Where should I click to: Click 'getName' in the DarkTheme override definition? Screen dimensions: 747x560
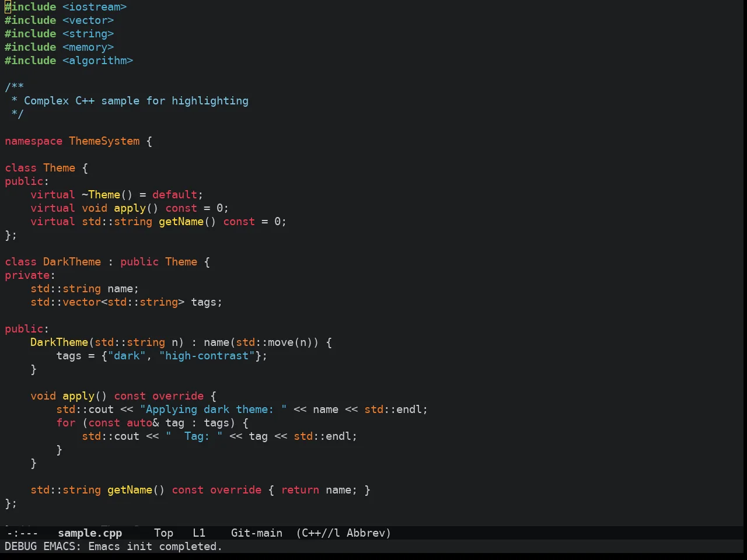(x=130, y=490)
